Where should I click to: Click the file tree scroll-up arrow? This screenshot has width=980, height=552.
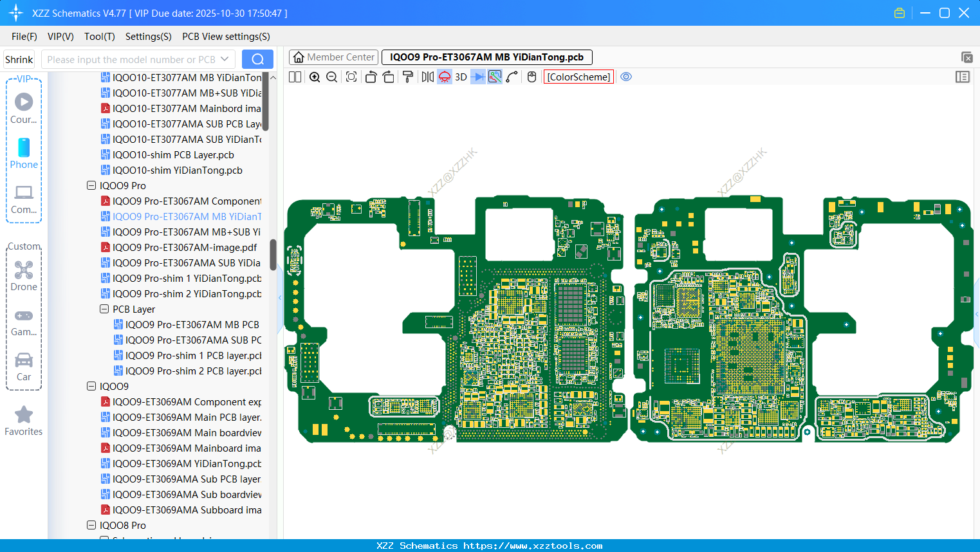pyautogui.click(x=273, y=77)
